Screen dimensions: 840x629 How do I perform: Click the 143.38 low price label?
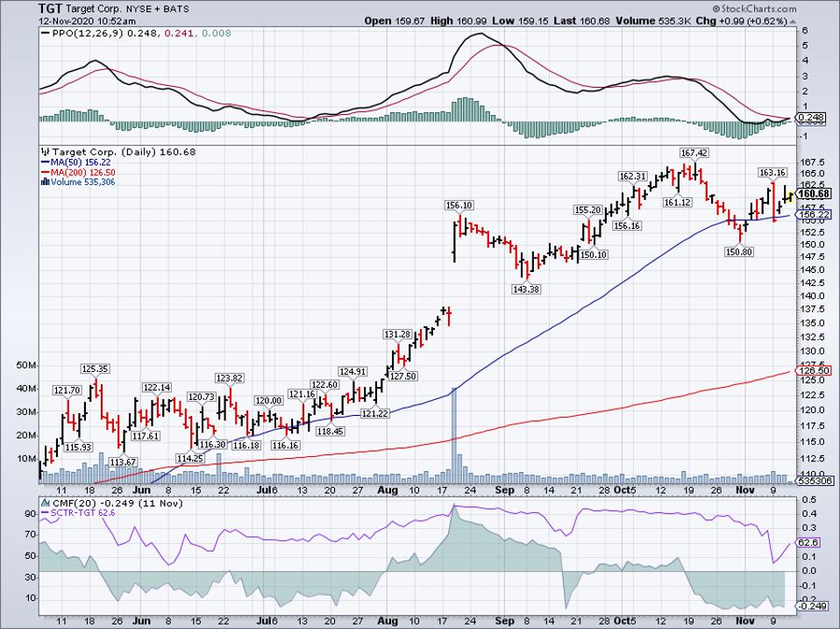[x=526, y=289]
